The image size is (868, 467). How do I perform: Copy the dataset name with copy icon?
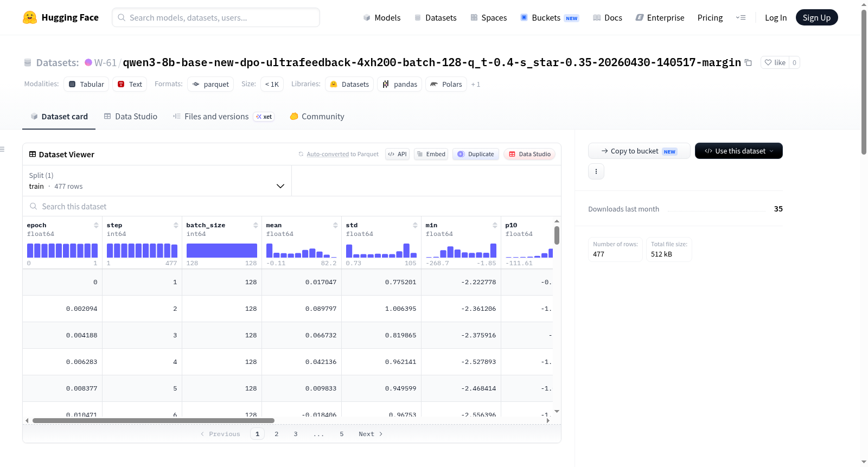748,62
